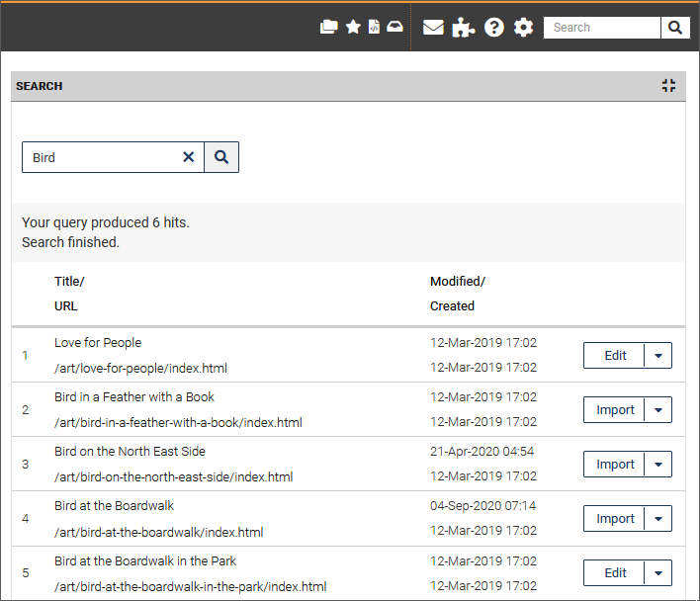Open the messages envelope icon

click(x=433, y=28)
